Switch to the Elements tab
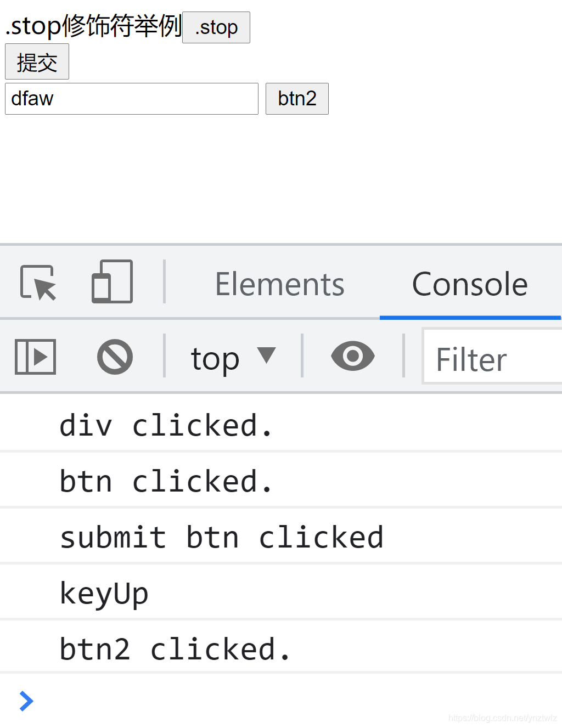562x728 pixels. (x=280, y=284)
